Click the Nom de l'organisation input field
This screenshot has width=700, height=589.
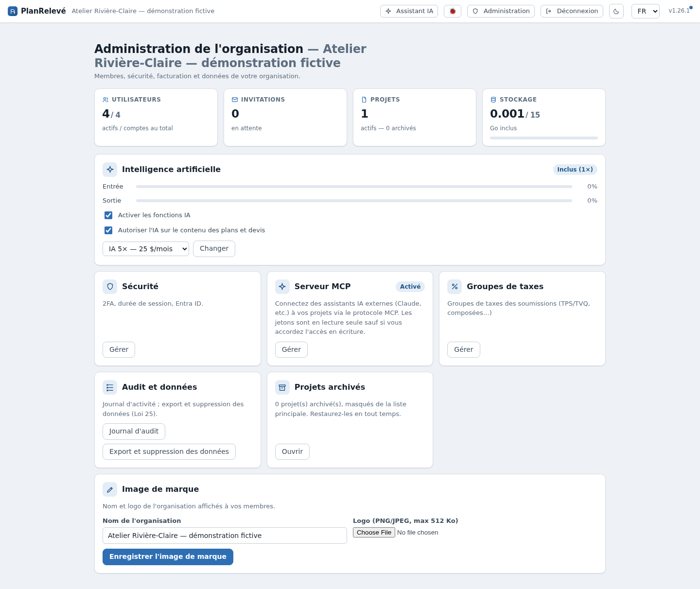(x=225, y=536)
